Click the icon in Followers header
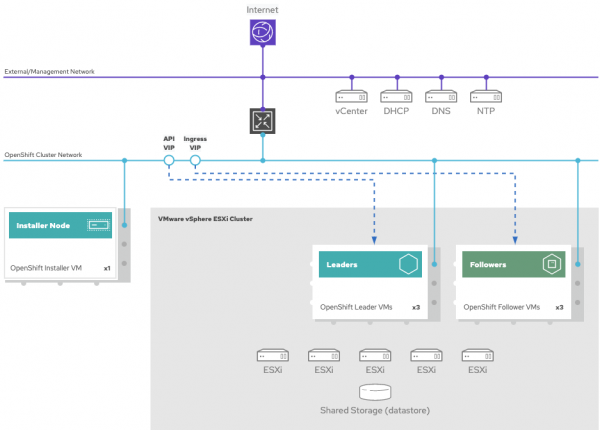600x430 pixels. point(551,265)
